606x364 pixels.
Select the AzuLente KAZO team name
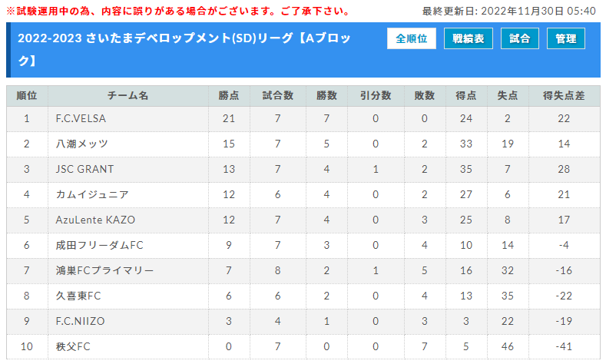coord(95,220)
